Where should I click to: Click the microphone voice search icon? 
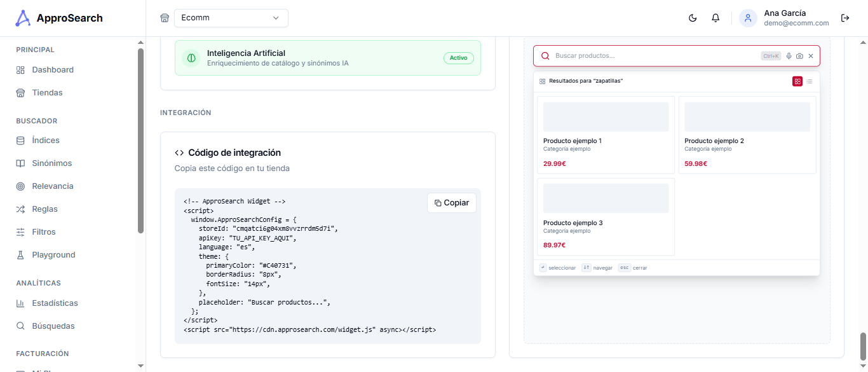coord(789,56)
